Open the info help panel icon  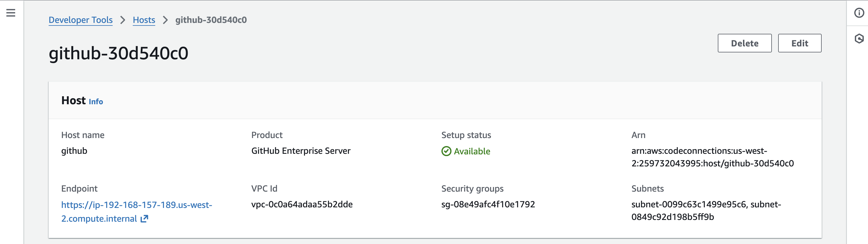[859, 13]
